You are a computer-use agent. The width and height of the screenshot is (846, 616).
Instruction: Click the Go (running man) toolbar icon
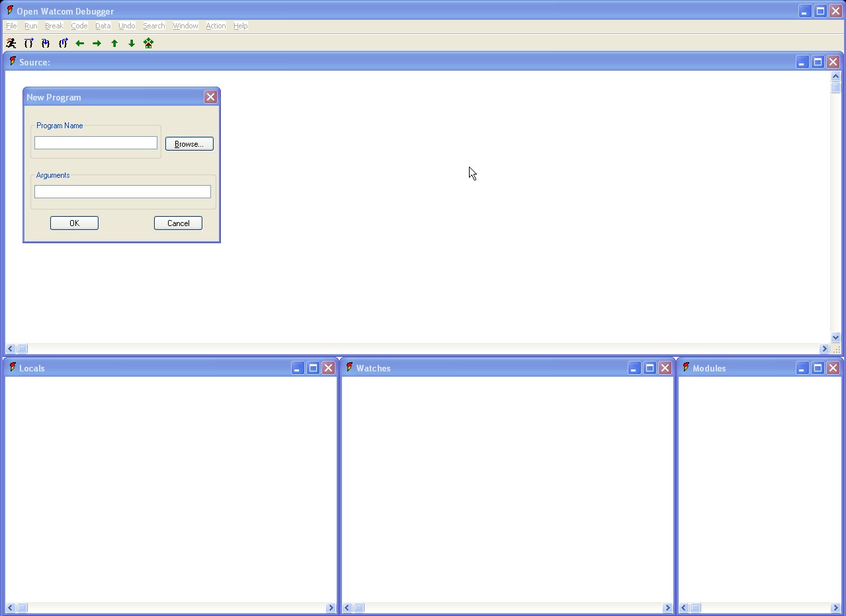tap(11, 43)
